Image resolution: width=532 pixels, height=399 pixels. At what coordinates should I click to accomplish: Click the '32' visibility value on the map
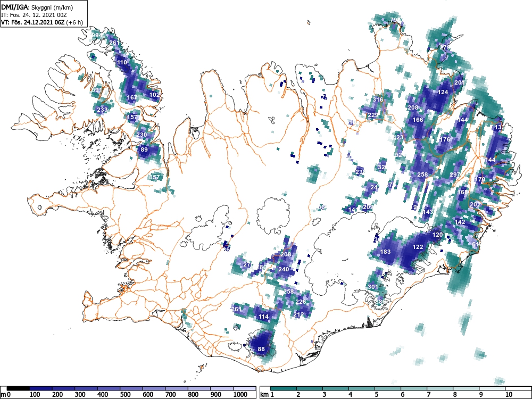point(381,167)
